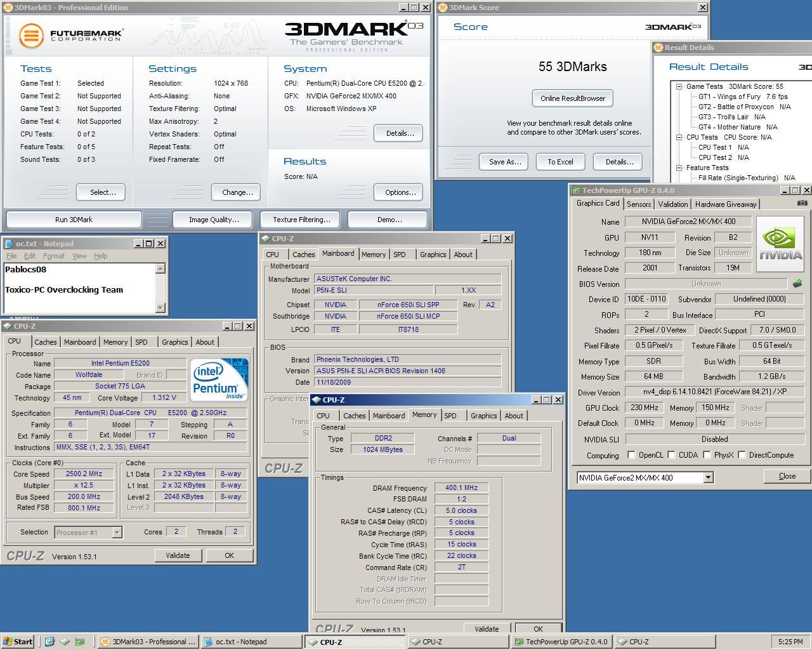Click the Intel Pentium inside logo
Image resolution: width=812 pixels, height=650 pixels.
click(219, 380)
